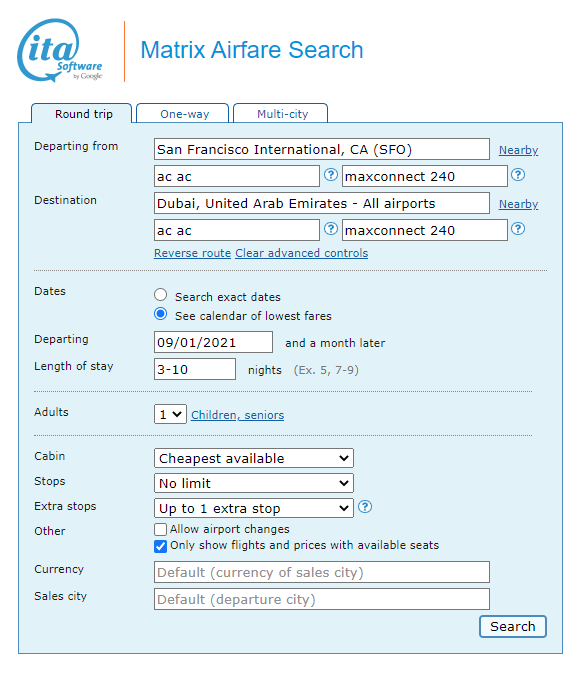The height and width of the screenshot is (681, 572).
Task: Switch to the Multi-city tab
Action: coord(281,114)
